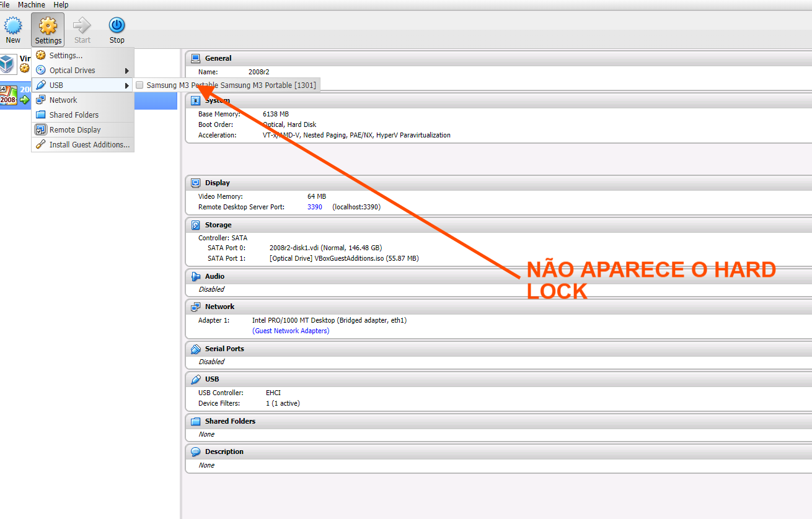
Task: Click the wrench icon for Install Guest Additions
Action: 40,144
